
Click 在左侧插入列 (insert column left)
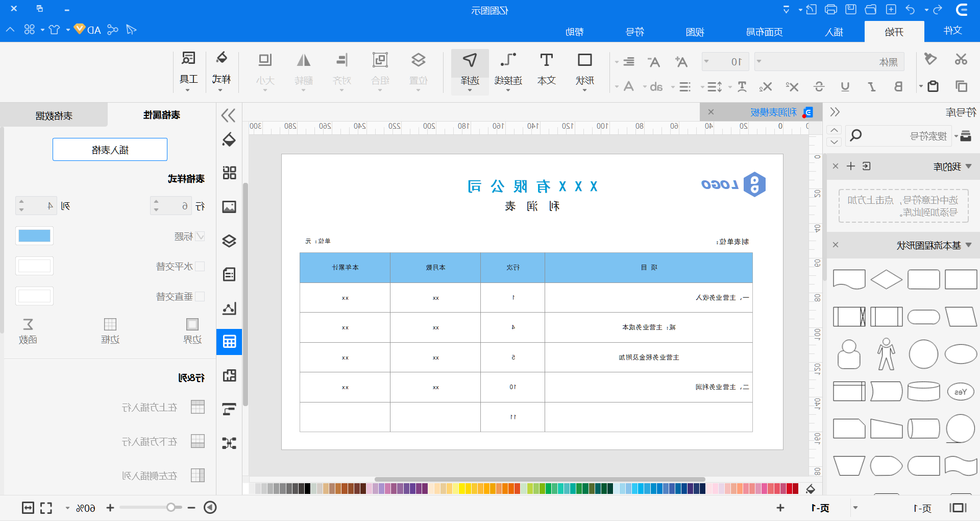coord(163,476)
